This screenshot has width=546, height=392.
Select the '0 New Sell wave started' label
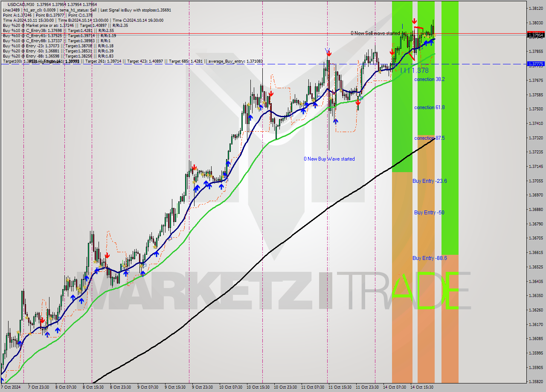click(375, 33)
